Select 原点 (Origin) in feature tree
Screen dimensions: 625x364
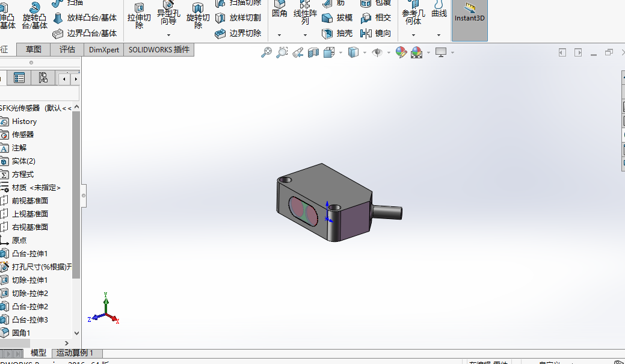(19, 240)
